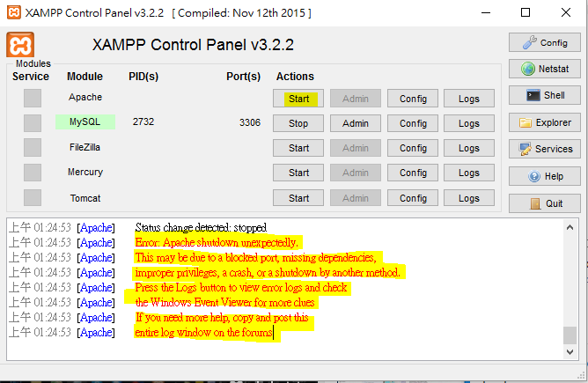Image resolution: width=588 pixels, height=383 pixels.
Task: Click the Tomcat module name
Action: coord(85,198)
